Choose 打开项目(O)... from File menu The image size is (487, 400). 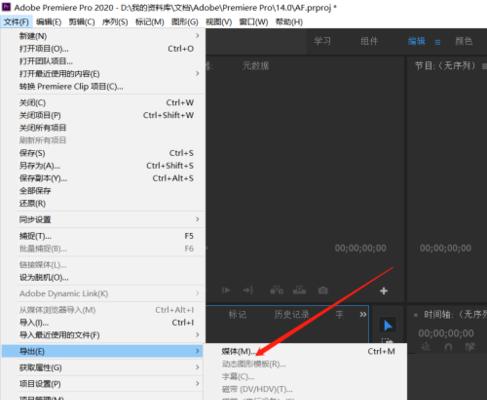point(103,49)
